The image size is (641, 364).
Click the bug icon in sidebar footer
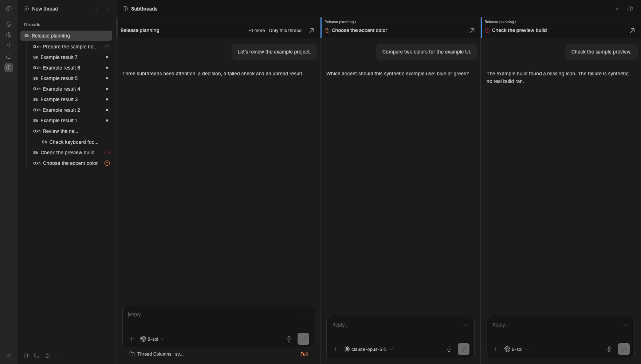(48, 356)
